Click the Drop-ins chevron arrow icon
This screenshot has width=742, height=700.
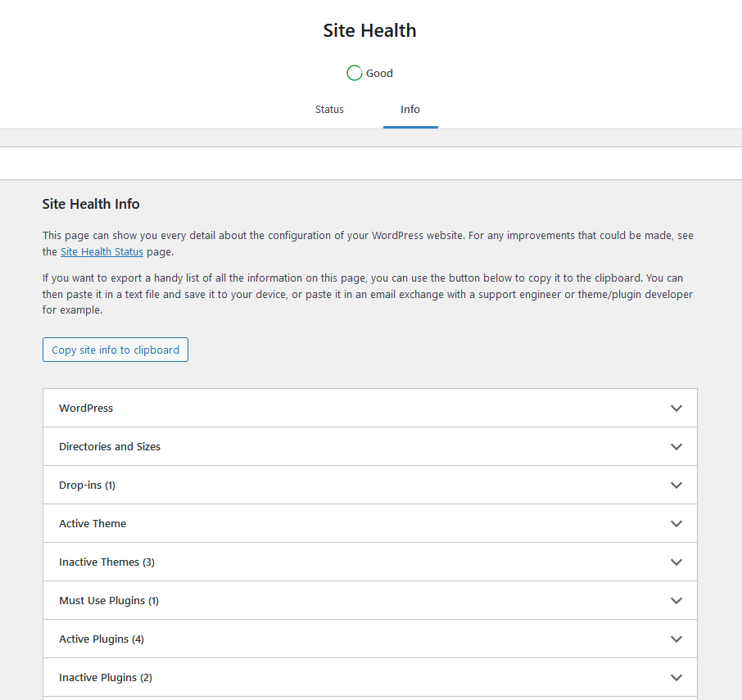click(676, 485)
